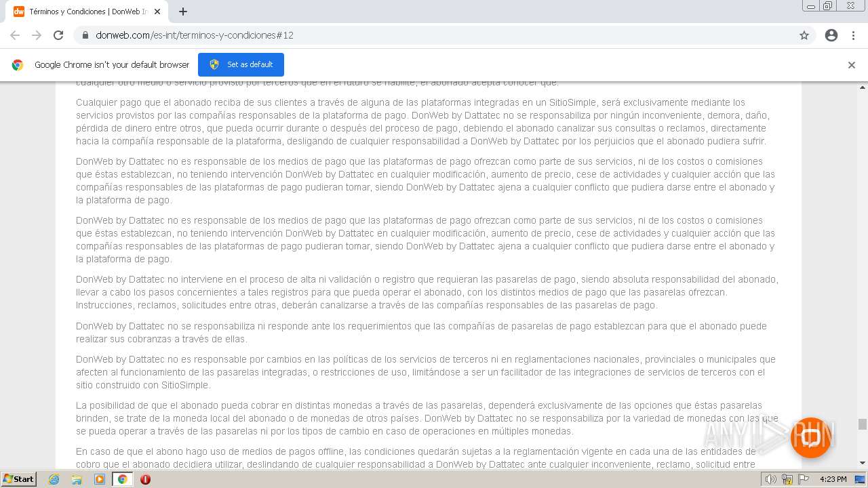Click the DonWeb favicon on the tab

pos(19,12)
